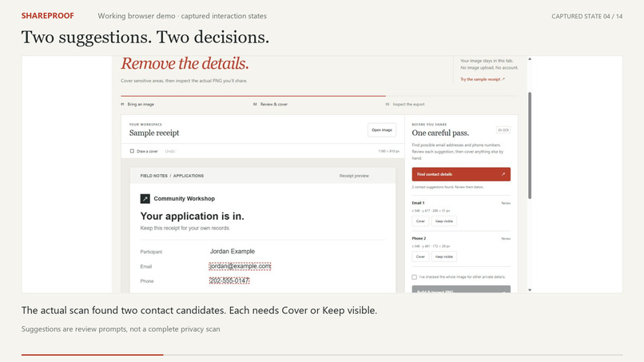The image size is (644, 362).
Task: Click the FIELD NOTES / APPLICATIONS header
Action: [172, 176]
